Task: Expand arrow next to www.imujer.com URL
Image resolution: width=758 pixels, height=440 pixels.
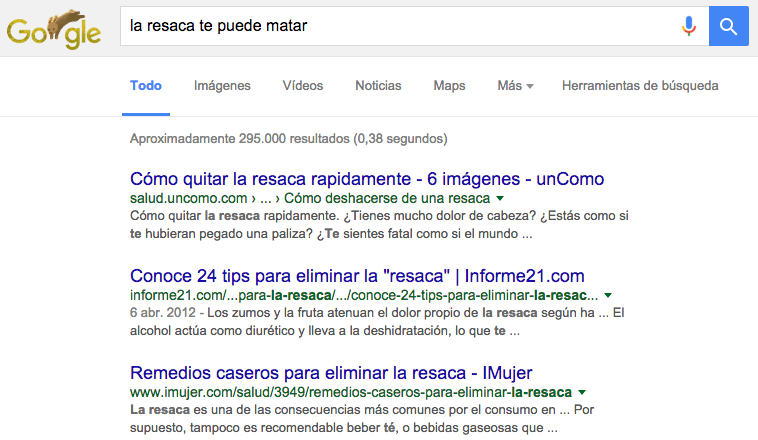Action: tap(582, 392)
